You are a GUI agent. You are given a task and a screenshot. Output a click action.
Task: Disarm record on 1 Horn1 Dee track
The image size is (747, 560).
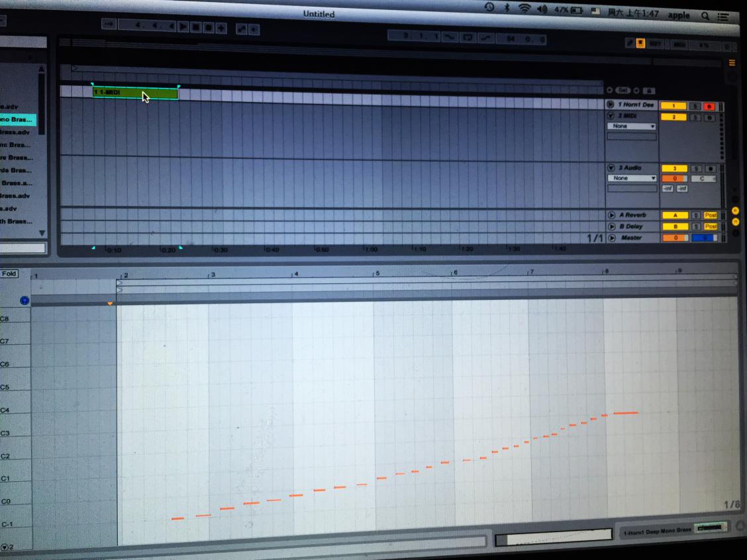pos(710,106)
